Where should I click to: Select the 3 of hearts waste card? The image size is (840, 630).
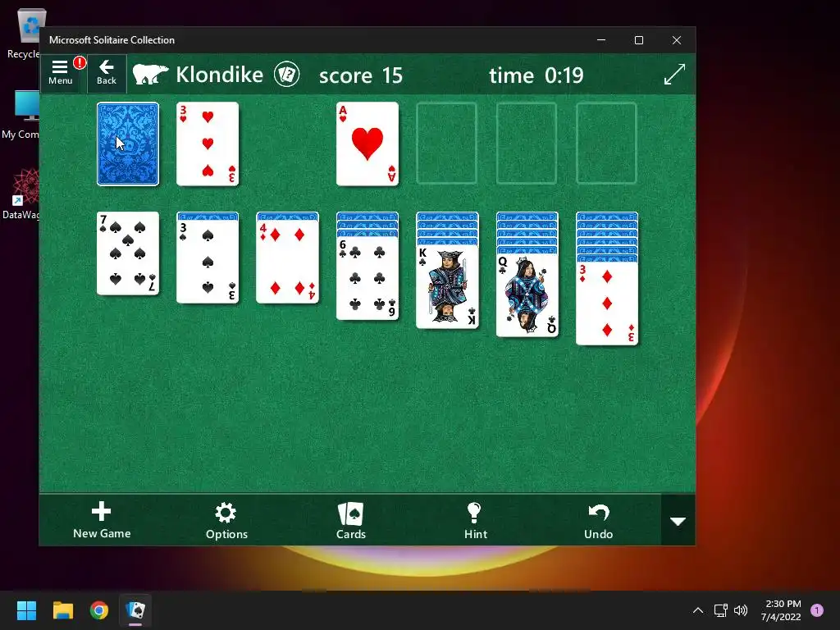point(208,144)
